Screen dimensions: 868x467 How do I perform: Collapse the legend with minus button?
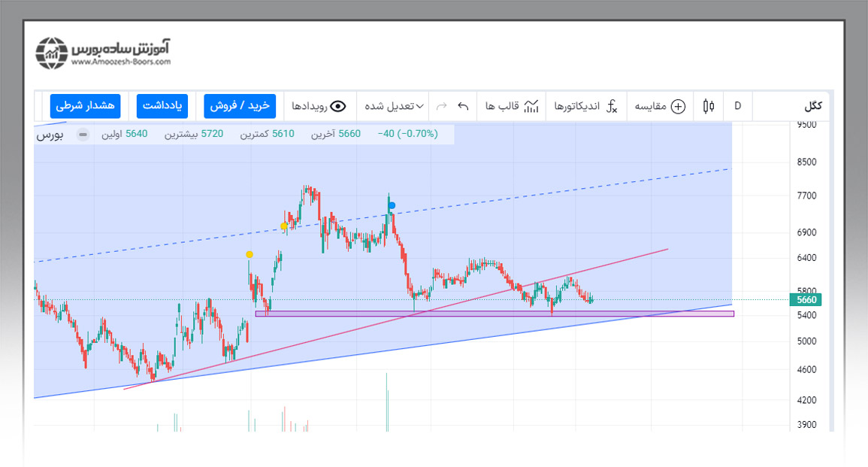[83, 135]
